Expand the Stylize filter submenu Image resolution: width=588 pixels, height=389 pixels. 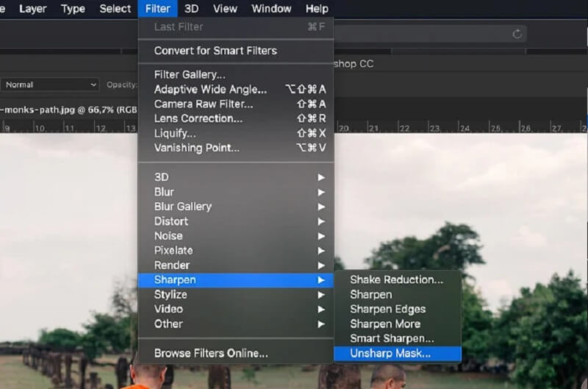coord(171,295)
